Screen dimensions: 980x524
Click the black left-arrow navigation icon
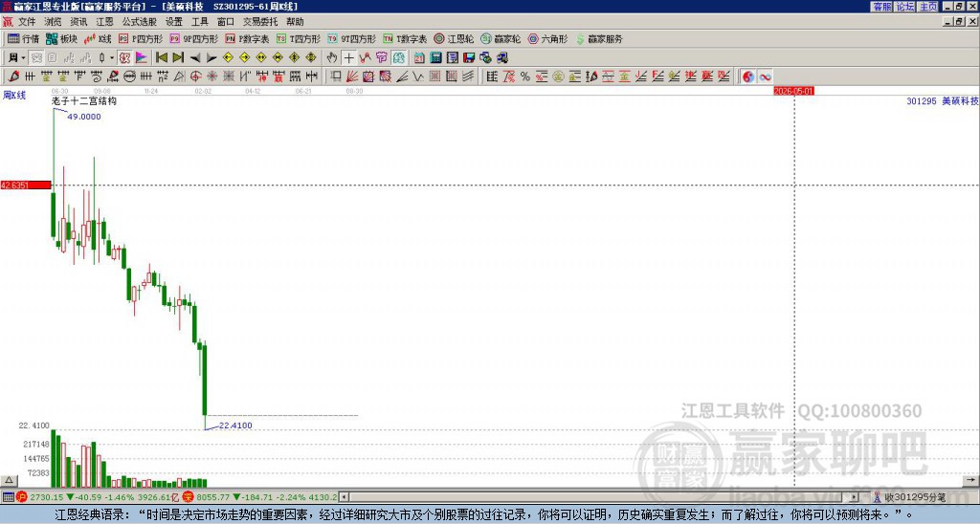click(x=195, y=58)
